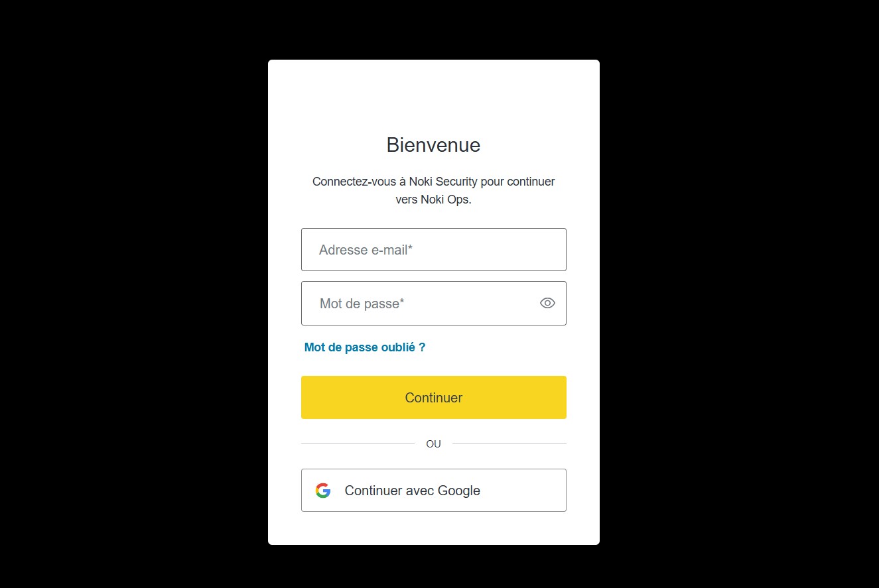Click the "OU" separator label

pyautogui.click(x=434, y=444)
